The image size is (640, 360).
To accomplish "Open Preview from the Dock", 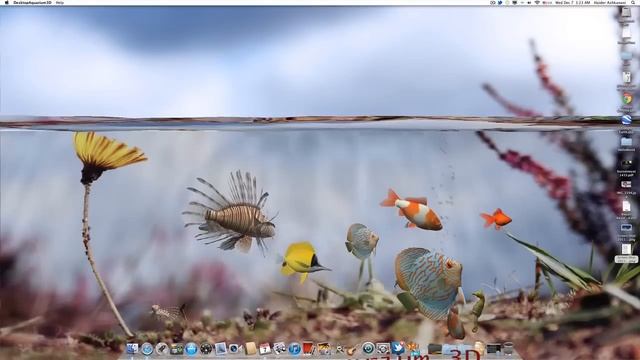I will coord(279,349).
